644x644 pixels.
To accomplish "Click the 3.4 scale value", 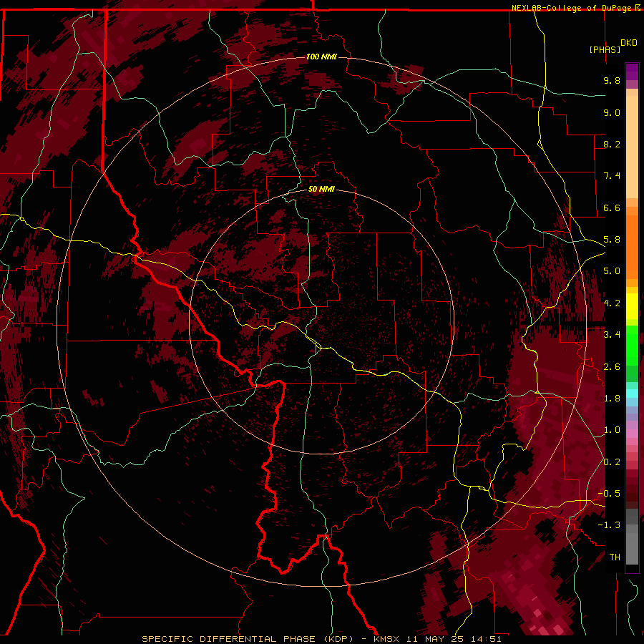I will tap(612, 335).
